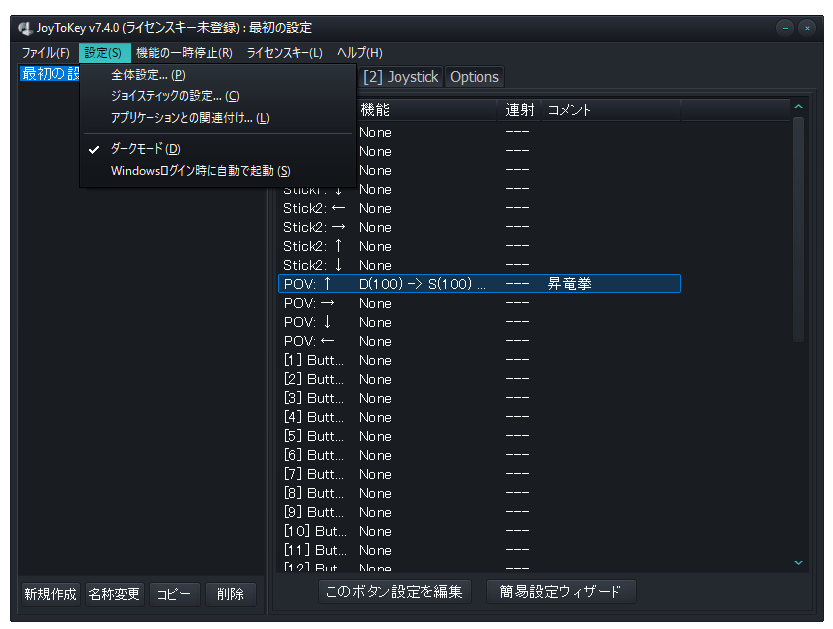833x629 pixels.
Task: Select the Stick2: → row
Action: (x=479, y=227)
